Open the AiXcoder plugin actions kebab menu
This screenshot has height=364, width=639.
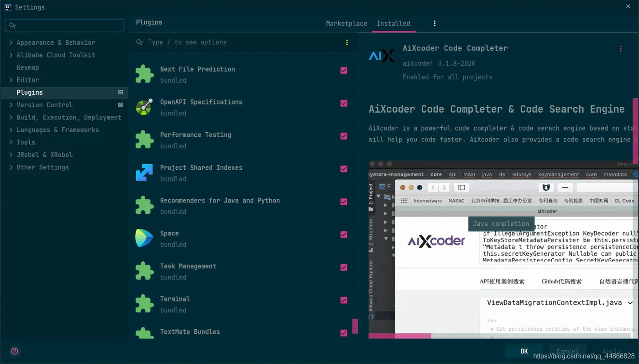click(x=621, y=49)
